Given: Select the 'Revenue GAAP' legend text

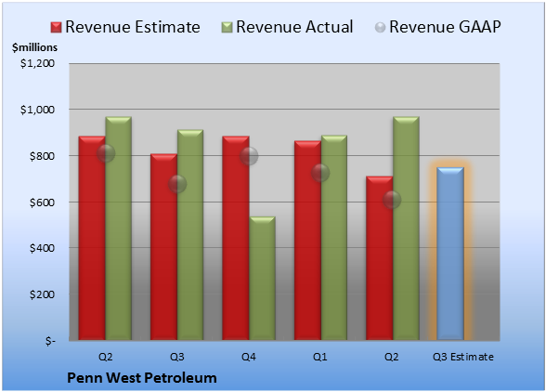Looking at the screenshot, I should point(445,27).
